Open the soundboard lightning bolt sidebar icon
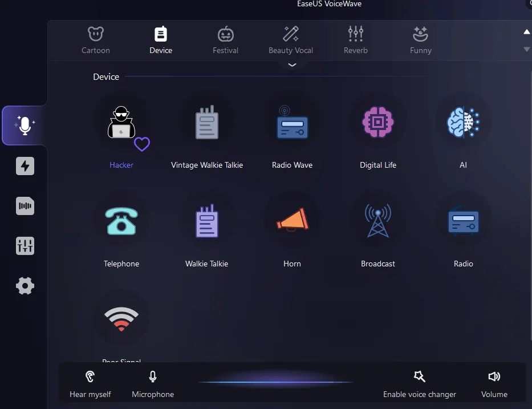532x409 pixels. (x=25, y=166)
